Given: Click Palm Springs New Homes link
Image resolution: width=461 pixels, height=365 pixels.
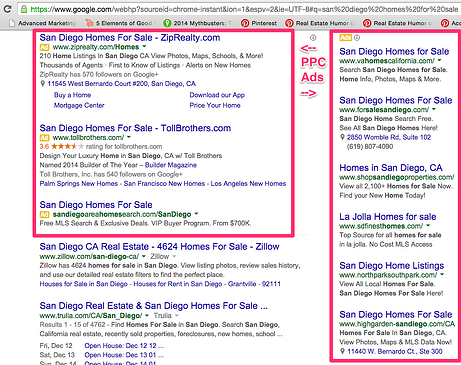Looking at the screenshot, I should point(79,184).
